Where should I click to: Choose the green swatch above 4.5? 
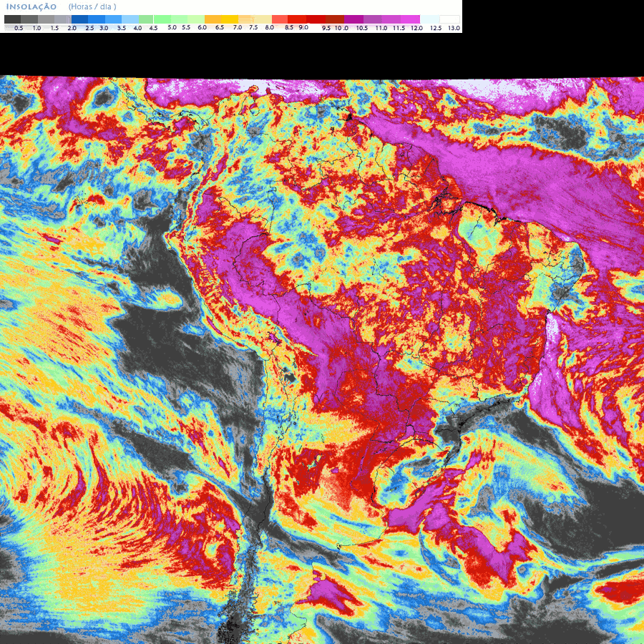(146, 19)
